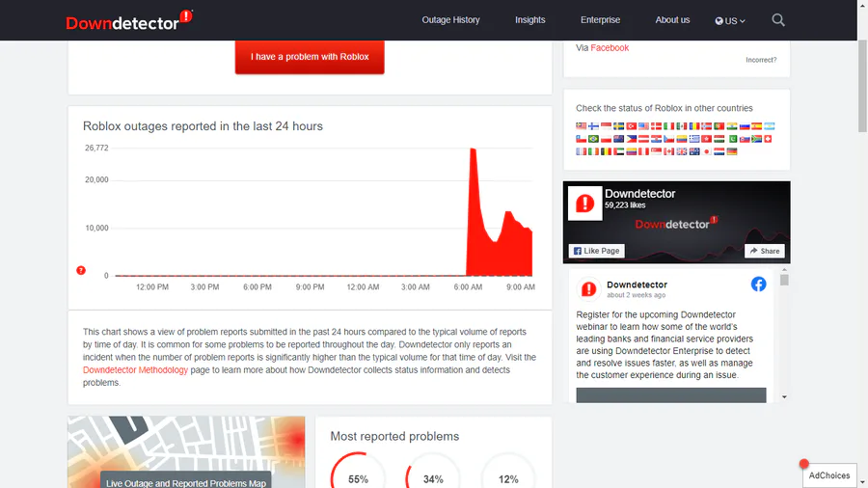Go to the Insights page
The width and height of the screenshot is (868, 488).
click(529, 20)
